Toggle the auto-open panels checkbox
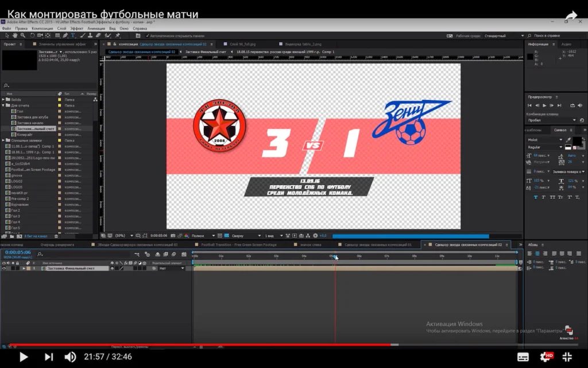588x368 pixels. pos(147,36)
